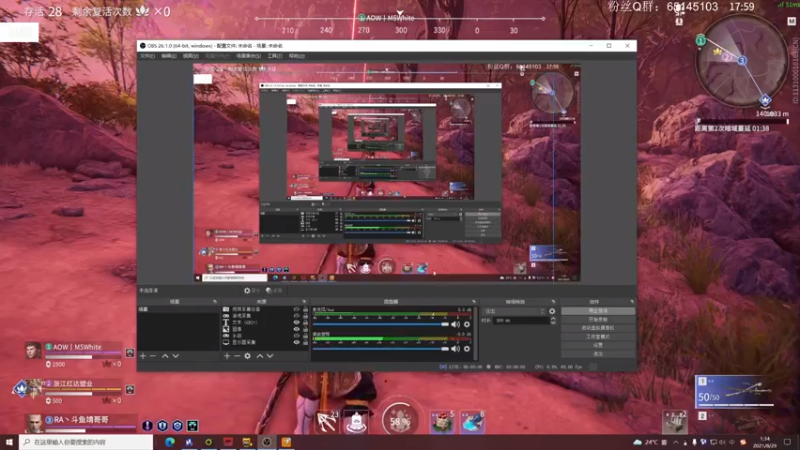Open the 编辑(E) Edit menu in OBS

click(169, 56)
